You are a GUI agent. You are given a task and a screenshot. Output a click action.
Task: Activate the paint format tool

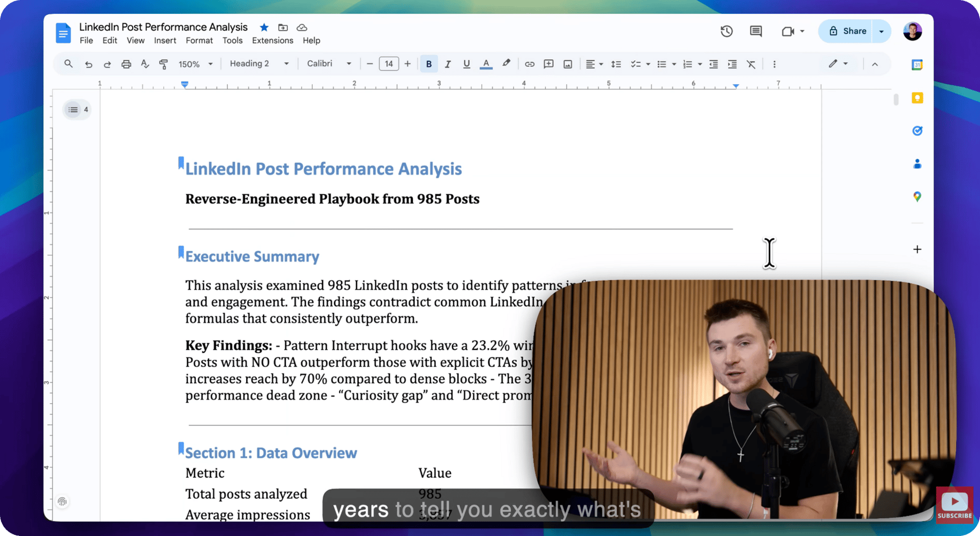pyautogui.click(x=163, y=64)
